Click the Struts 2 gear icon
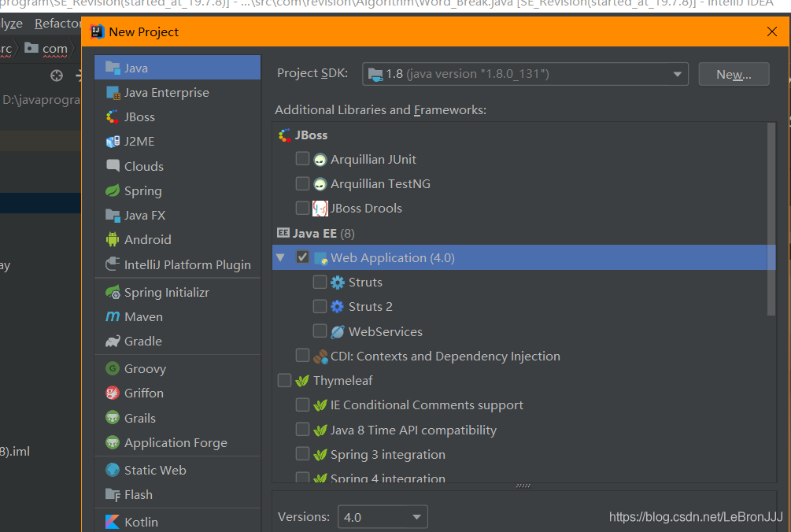This screenshot has height=532, width=791. [x=338, y=307]
